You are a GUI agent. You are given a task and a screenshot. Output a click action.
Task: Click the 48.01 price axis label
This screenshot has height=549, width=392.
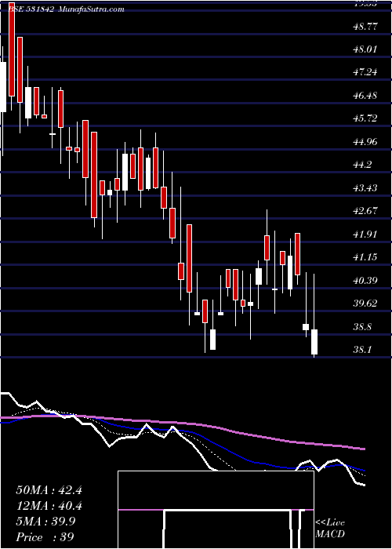click(364, 49)
